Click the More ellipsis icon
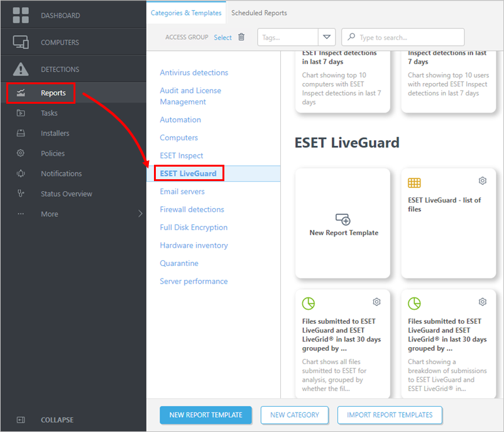The image size is (504, 432). tap(21, 214)
